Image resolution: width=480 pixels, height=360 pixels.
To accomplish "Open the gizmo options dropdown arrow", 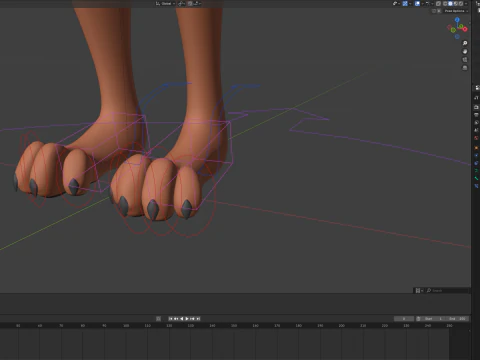I will coord(410,4).
